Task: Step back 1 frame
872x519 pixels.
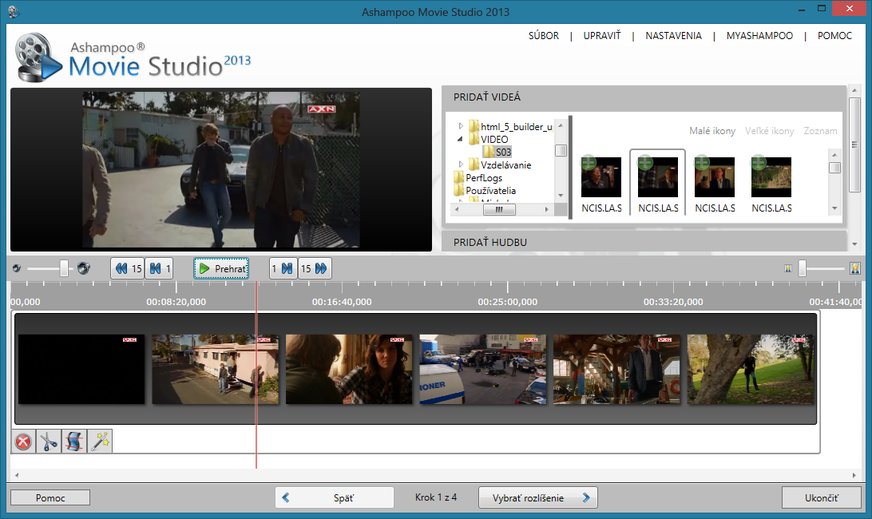Action: point(159,268)
